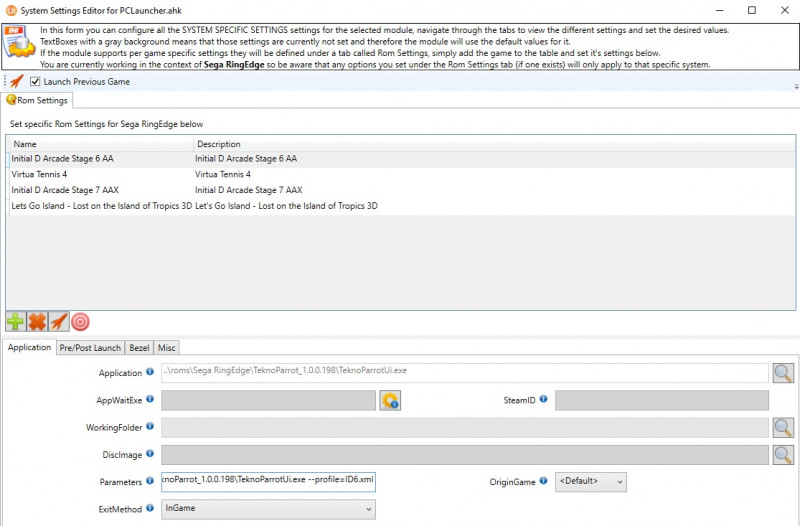
Task: Switch to the Bezel tab
Action: 139,348
